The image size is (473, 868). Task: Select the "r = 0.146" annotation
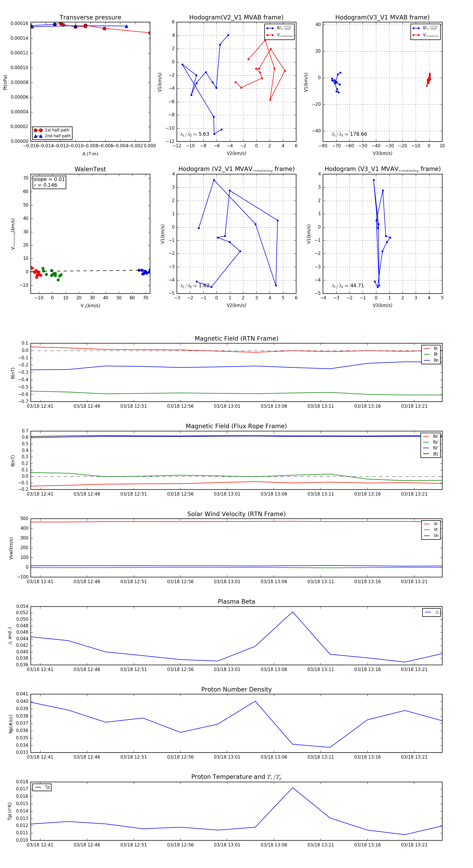point(45,185)
